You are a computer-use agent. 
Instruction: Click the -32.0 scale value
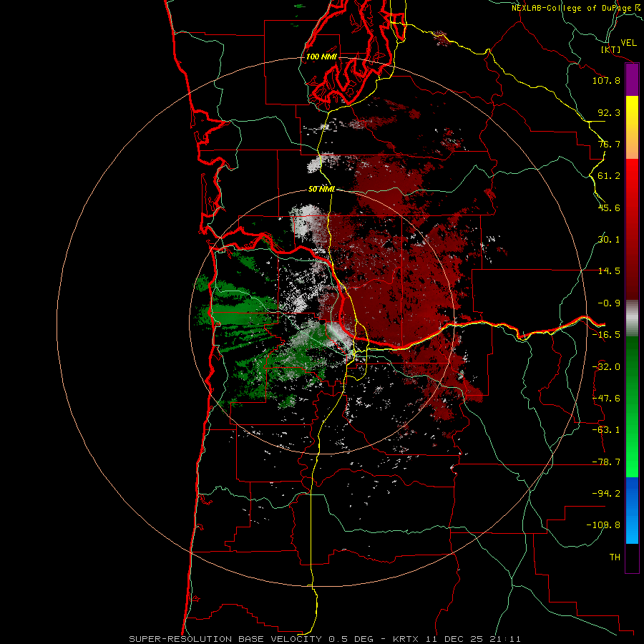coord(606,367)
